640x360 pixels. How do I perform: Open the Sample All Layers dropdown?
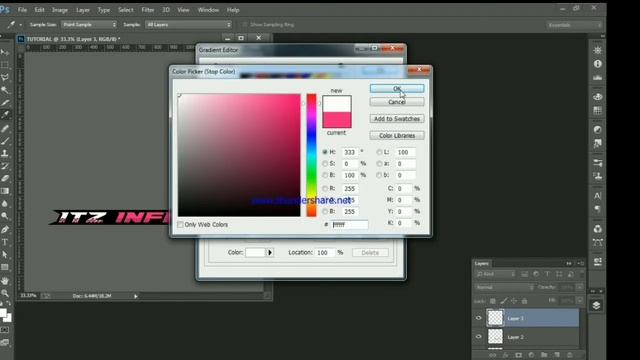pos(188,24)
